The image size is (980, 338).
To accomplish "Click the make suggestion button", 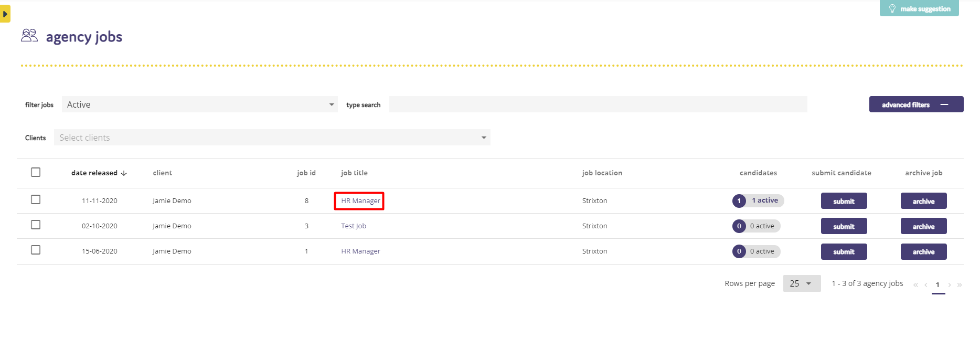I will 919,8.
